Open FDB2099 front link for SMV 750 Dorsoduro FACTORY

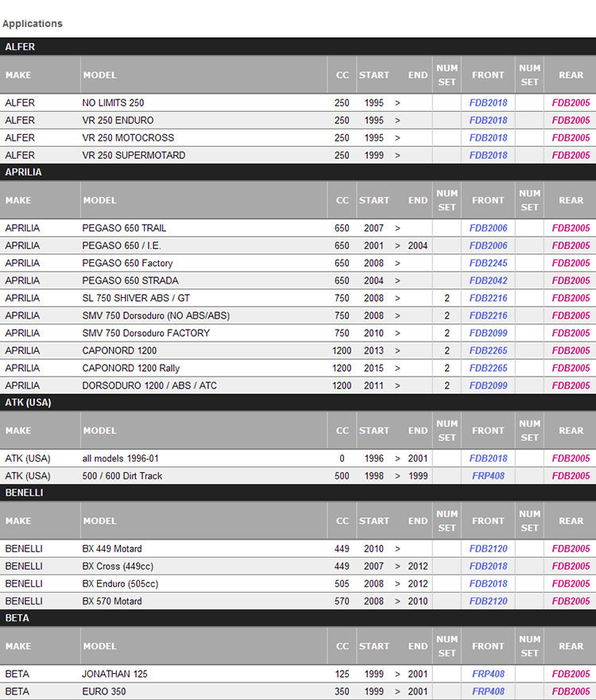click(x=488, y=333)
